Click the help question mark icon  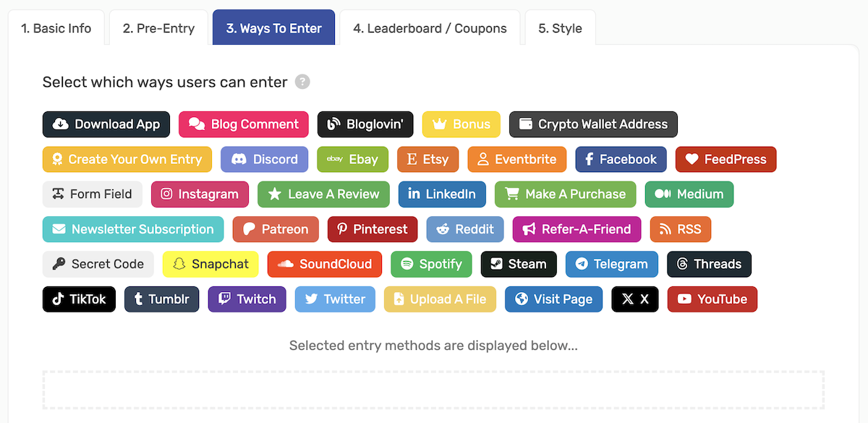pos(304,82)
